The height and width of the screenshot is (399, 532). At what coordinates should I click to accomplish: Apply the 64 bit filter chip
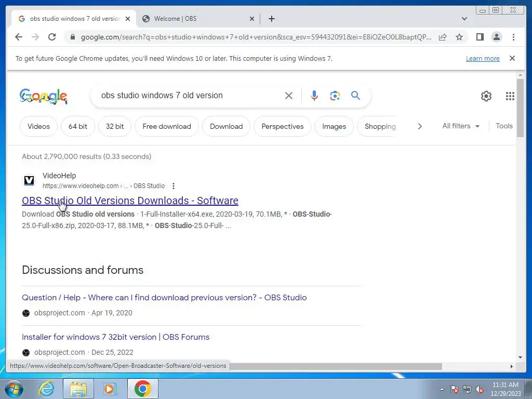[x=78, y=126]
